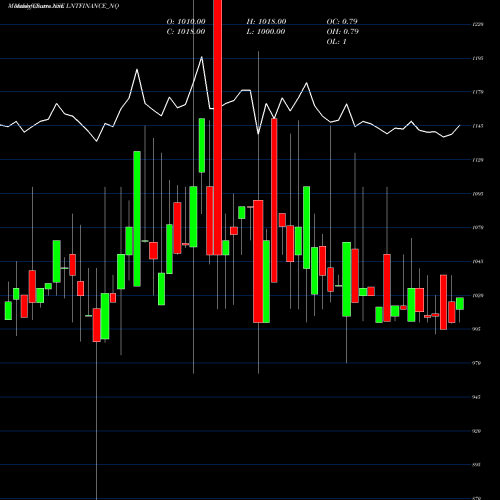Select the open value O: 1010.00
500x500 pixels.
point(186,21)
